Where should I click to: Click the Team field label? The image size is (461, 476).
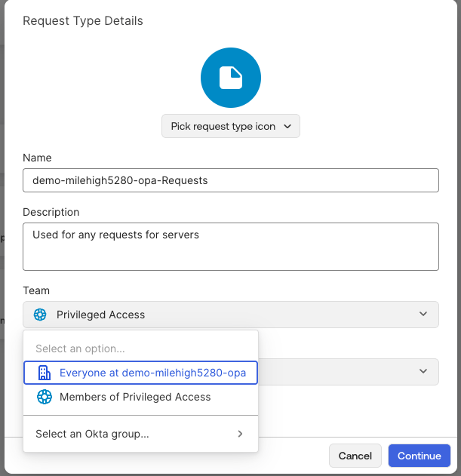click(36, 290)
